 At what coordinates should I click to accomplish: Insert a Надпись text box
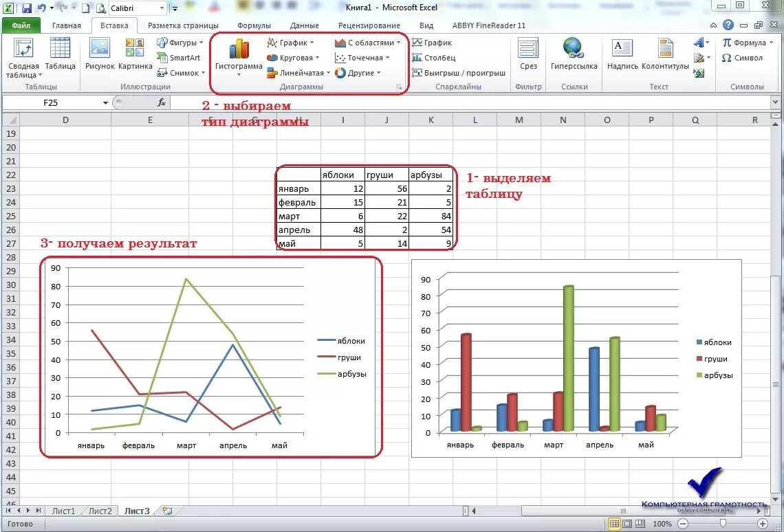[622, 54]
